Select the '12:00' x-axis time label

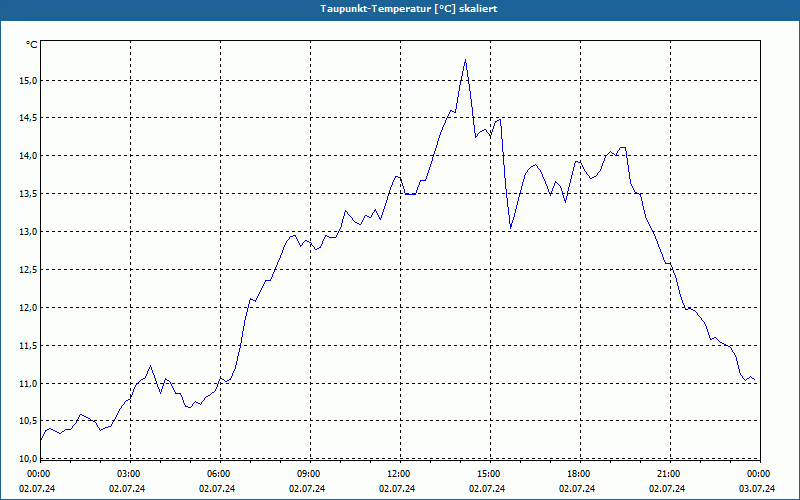[399, 474]
